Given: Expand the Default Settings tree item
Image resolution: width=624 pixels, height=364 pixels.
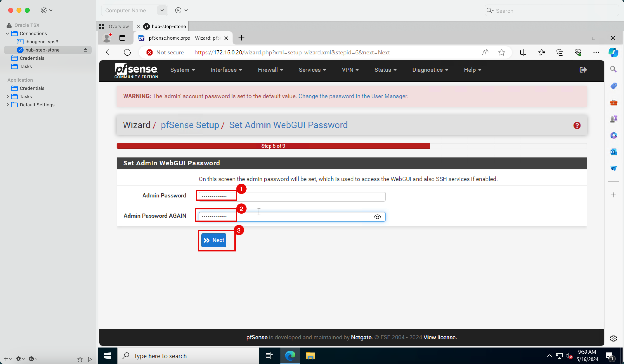Looking at the screenshot, I should point(8,105).
